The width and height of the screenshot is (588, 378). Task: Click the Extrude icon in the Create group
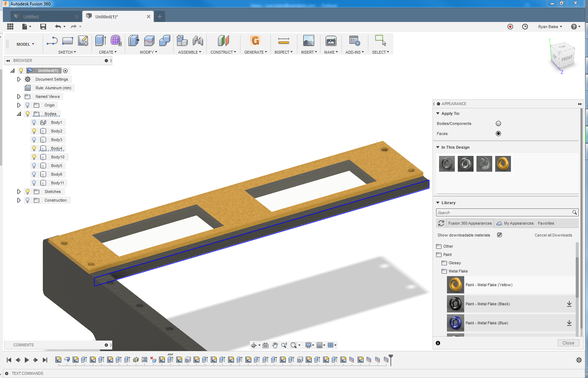pyautogui.click(x=100, y=41)
